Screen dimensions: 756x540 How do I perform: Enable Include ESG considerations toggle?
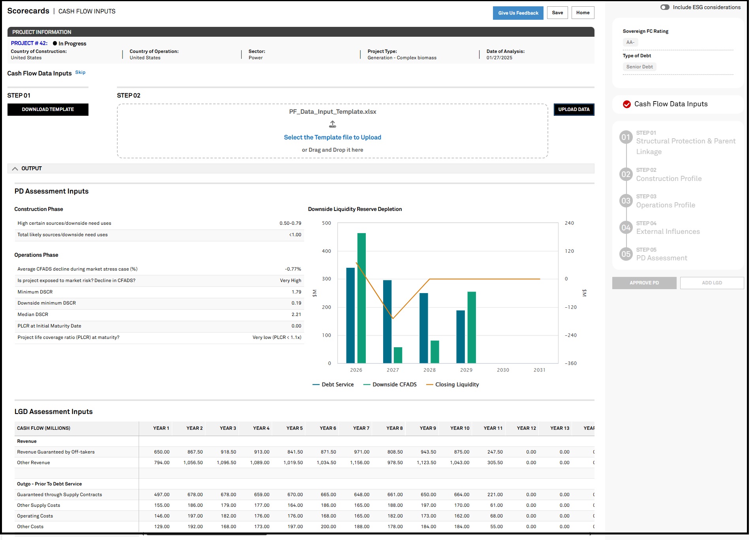[x=665, y=7]
